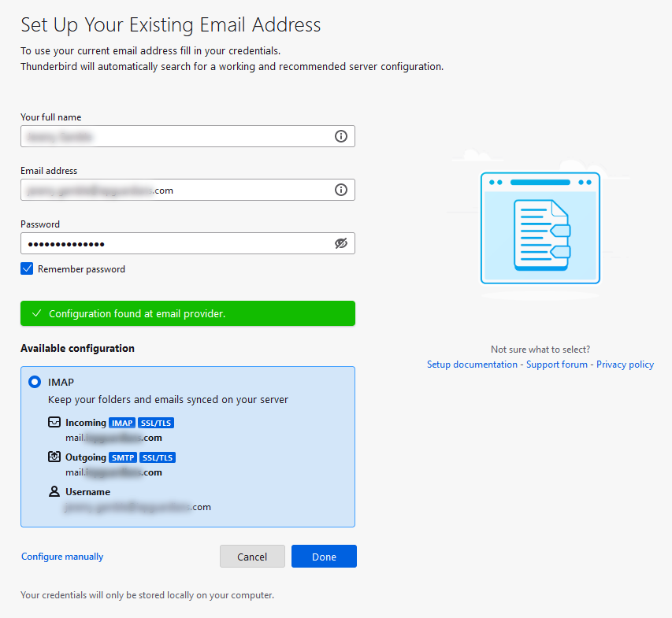Reveal the password using the eye icon
672x618 pixels.
pyautogui.click(x=341, y=243)
